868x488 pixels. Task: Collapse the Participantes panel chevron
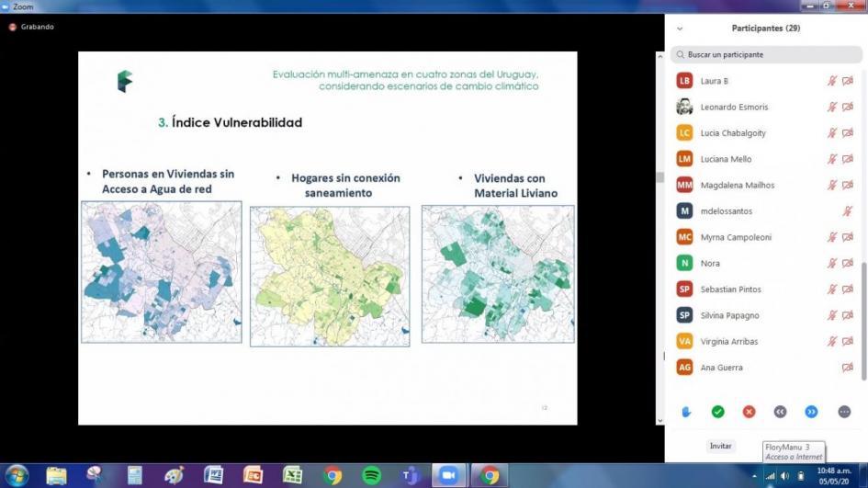point(680,28)
